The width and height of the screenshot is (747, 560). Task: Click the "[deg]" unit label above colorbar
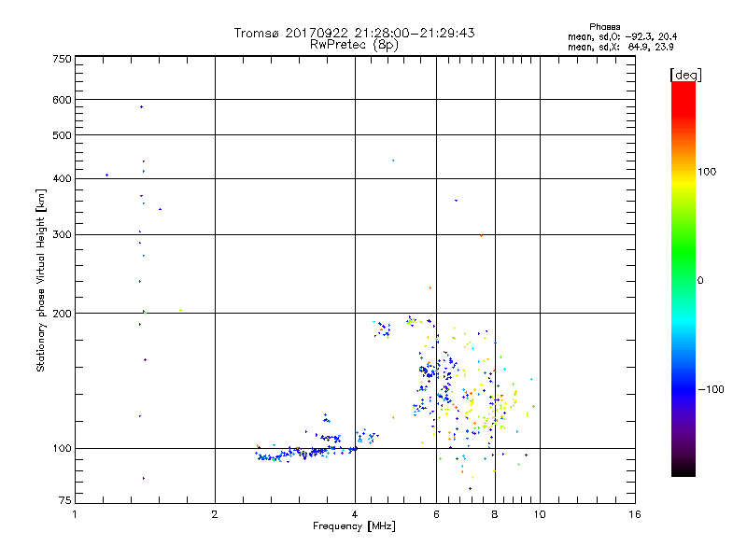coord(685,75)
